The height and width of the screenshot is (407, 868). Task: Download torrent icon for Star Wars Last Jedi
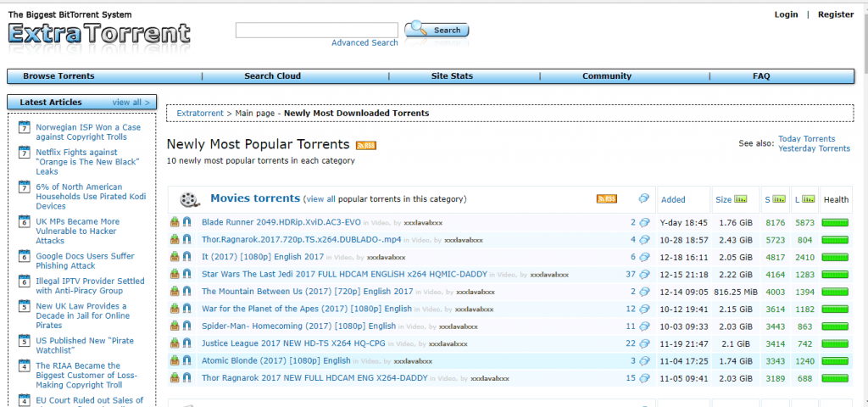point(175,274)
